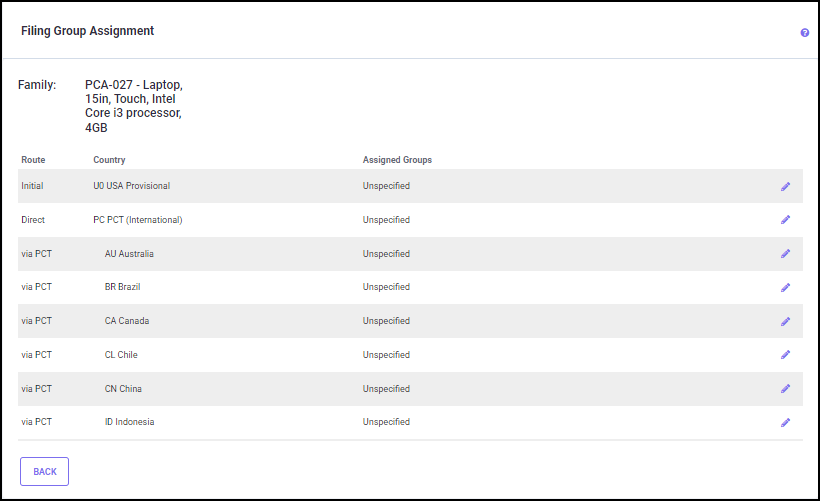Click the Country column header
The width and height of the screenshot is (820, 501).
coord(109,160)
